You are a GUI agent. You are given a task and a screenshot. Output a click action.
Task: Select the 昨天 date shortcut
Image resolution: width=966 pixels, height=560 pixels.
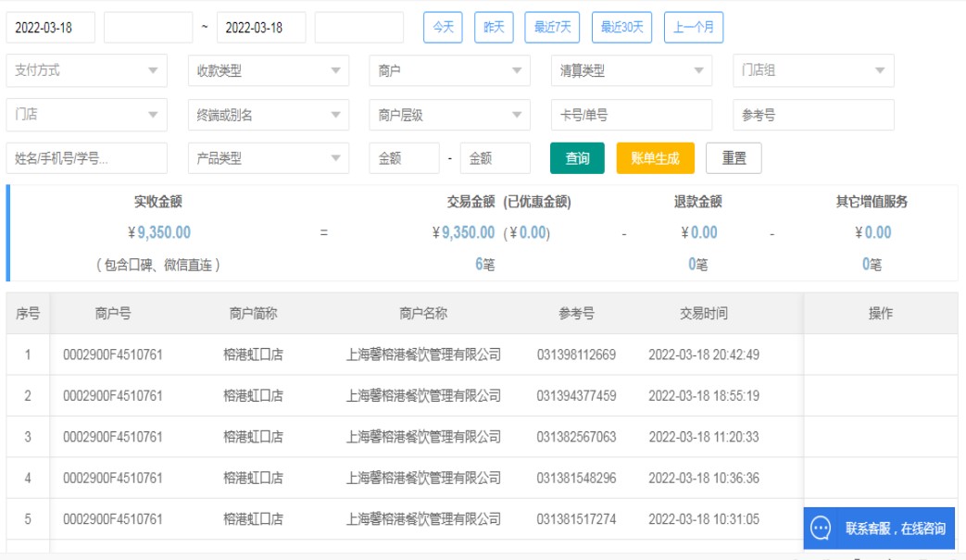(494, 27)
